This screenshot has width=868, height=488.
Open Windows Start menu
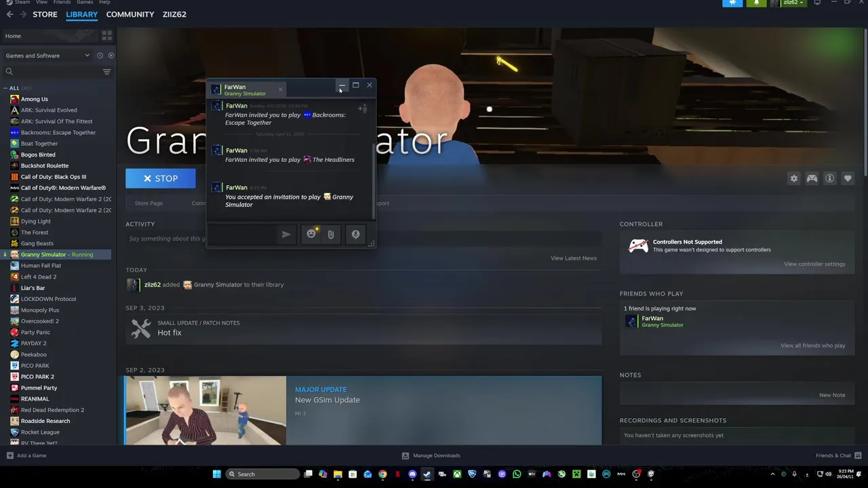[x=217, y=474]
